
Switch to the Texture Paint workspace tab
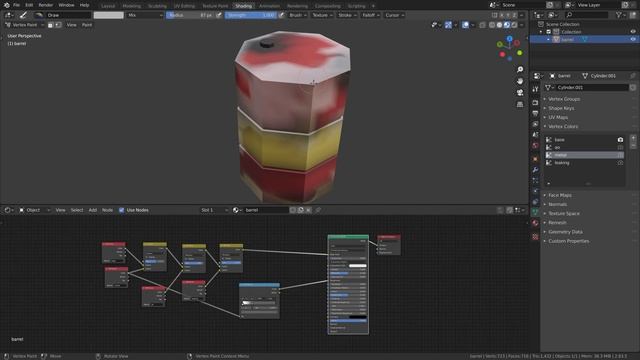tap(215, 6)
